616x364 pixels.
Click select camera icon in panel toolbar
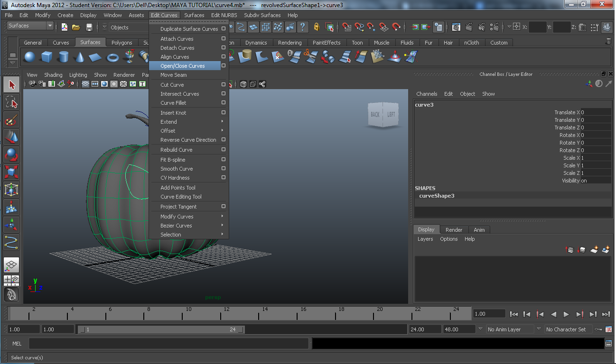point(33,84)
